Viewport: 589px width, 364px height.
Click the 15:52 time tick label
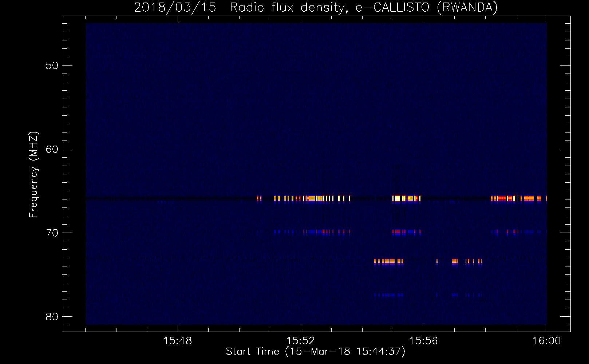click(x=301, y=341)
